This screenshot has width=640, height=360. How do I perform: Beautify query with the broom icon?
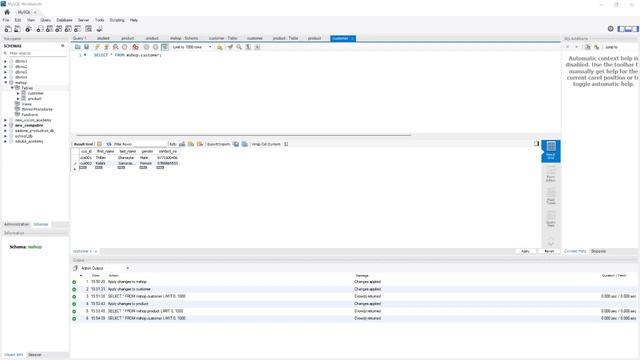(230, 47)
